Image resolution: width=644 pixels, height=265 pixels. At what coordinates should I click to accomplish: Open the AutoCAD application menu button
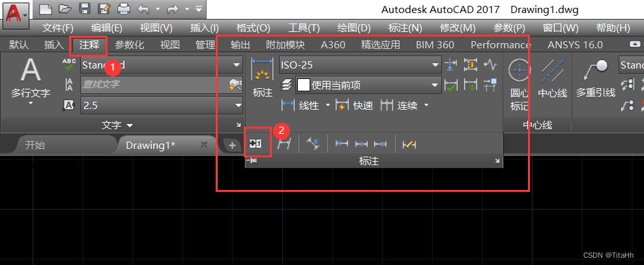[x=16, y=15]
